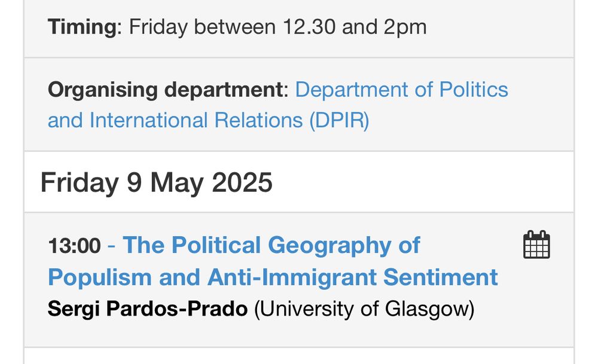Click the '(University of Glasgow)' affiliation
Image resolution: width=598 pixels, height=364 pixels.
pyautogui.click(x=364, y=308)
